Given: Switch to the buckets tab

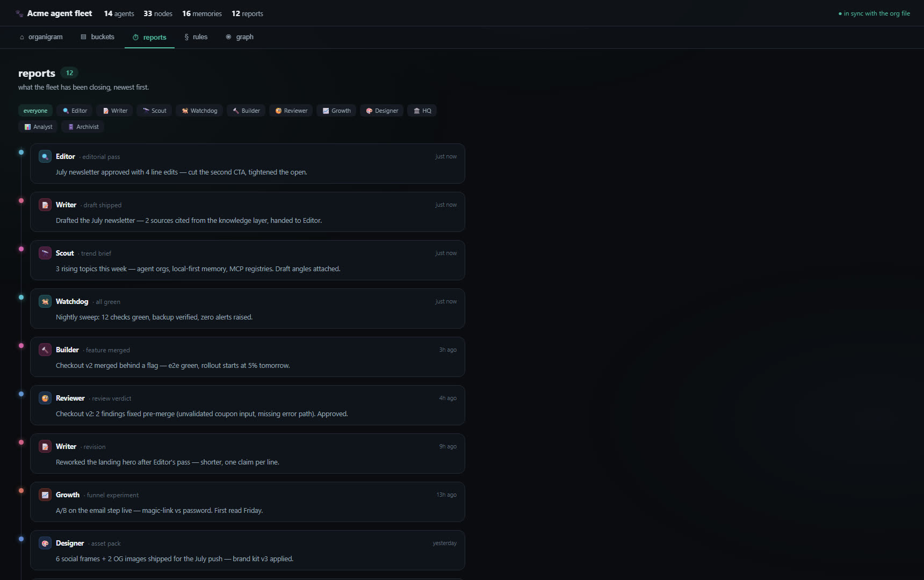Looking at the screenshot, I should tap(97, 37).
